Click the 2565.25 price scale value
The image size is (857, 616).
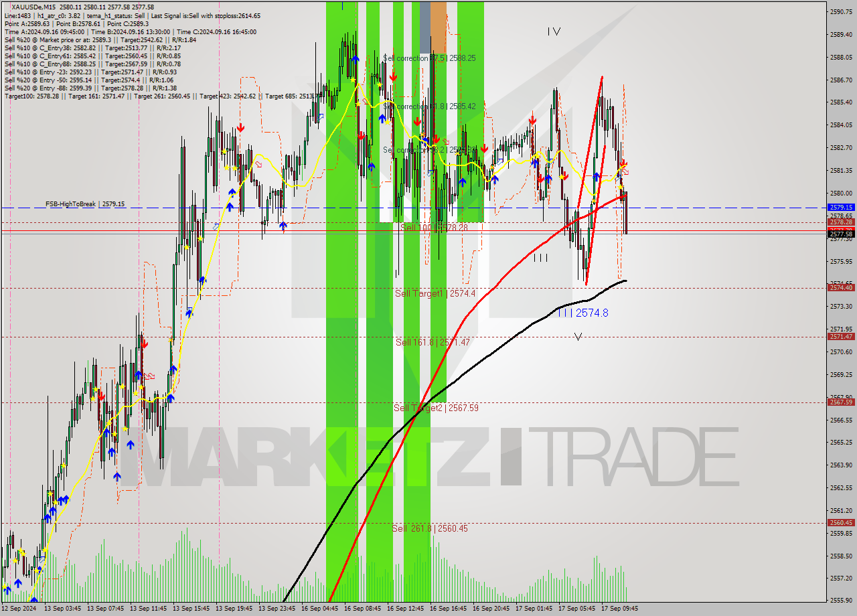(841, 443)
